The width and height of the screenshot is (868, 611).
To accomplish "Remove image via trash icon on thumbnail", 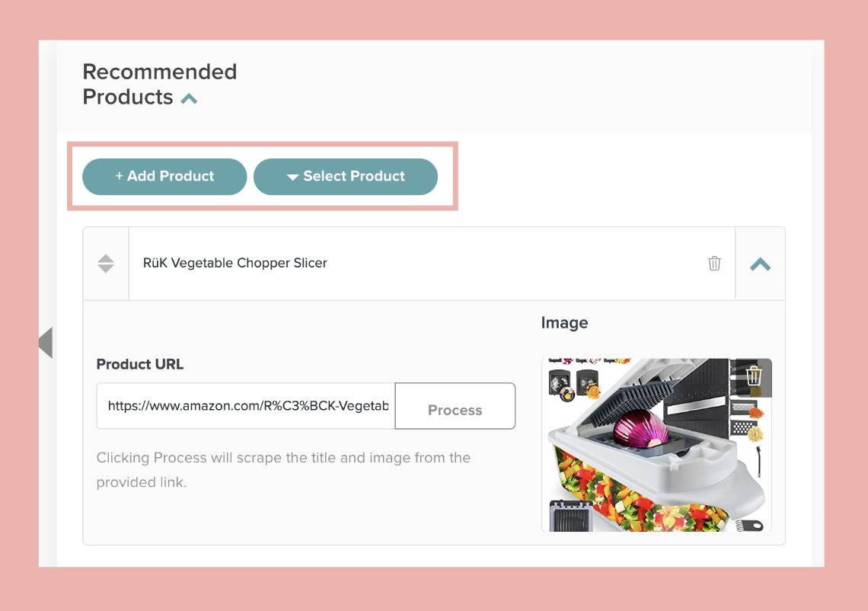I will pos(754,376).
